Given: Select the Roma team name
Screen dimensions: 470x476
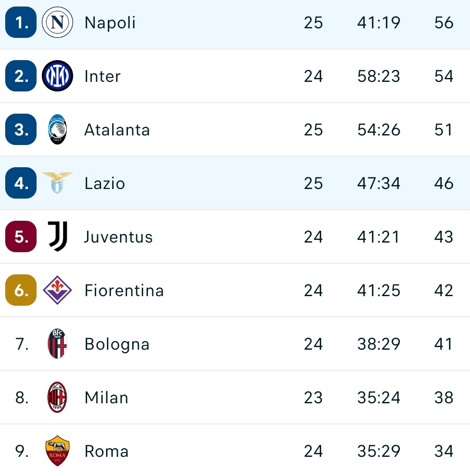Looking at the screenshot, I should (107, 451).
